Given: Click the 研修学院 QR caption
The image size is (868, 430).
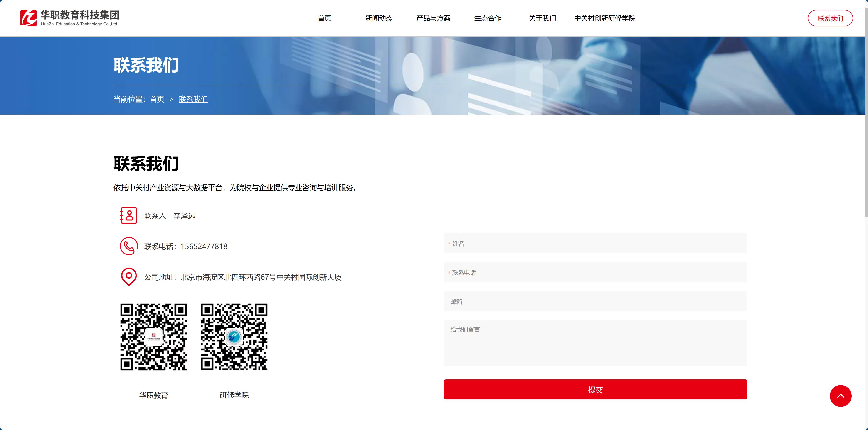Looking at the screenshot, I should pos(234,395).
